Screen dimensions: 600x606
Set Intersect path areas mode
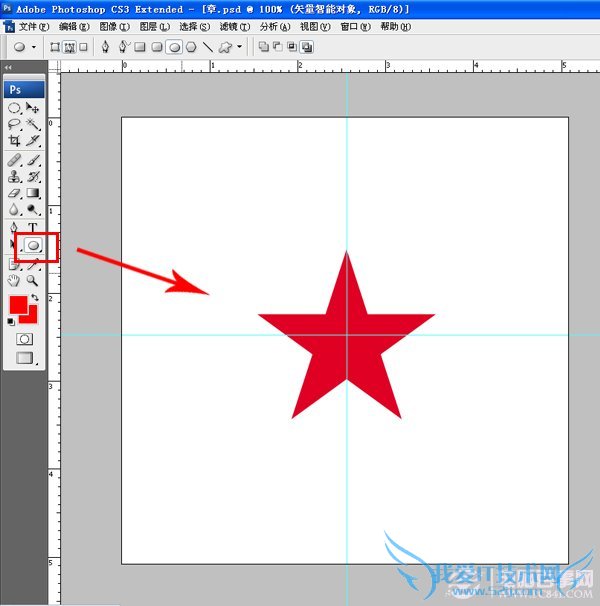[292, 47]
